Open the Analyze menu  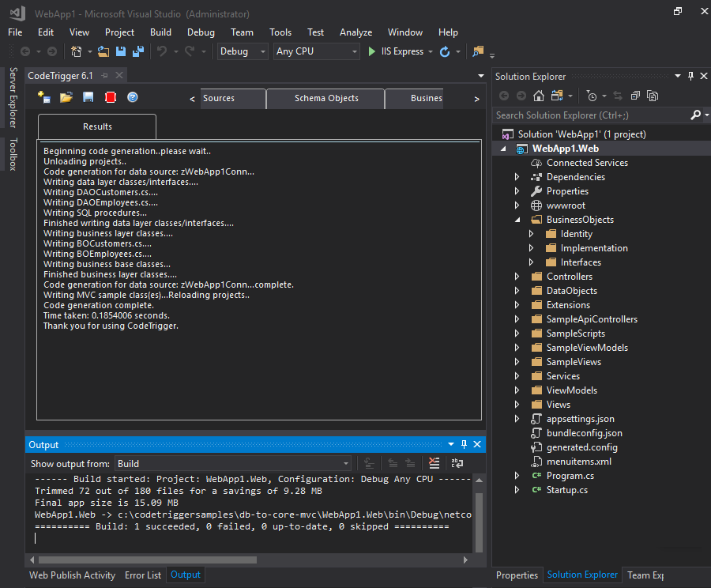(x=355, y=32)
